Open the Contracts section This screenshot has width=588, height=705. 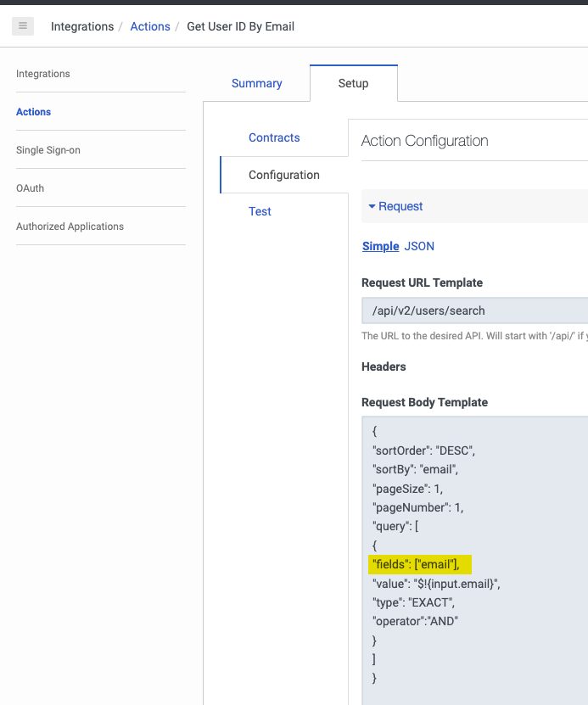[x=274, y=137]
